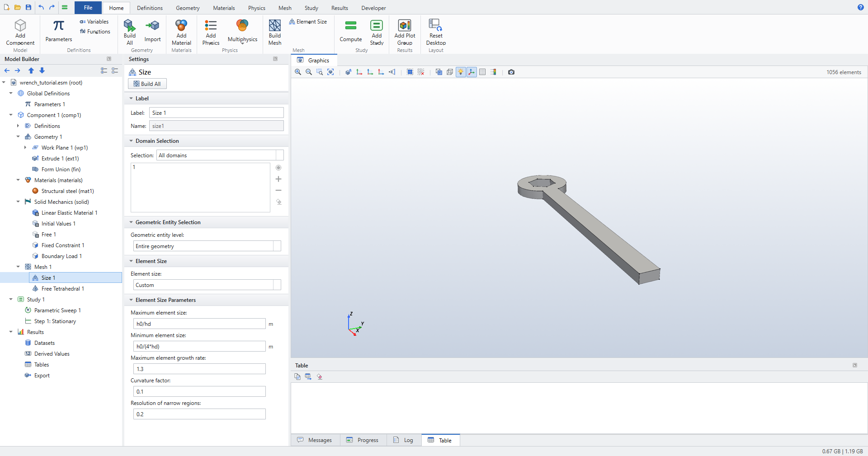Toggle scene light in Graphics toolbar
This screenshot has width=868, height=456.
click(x=461, y=72)
